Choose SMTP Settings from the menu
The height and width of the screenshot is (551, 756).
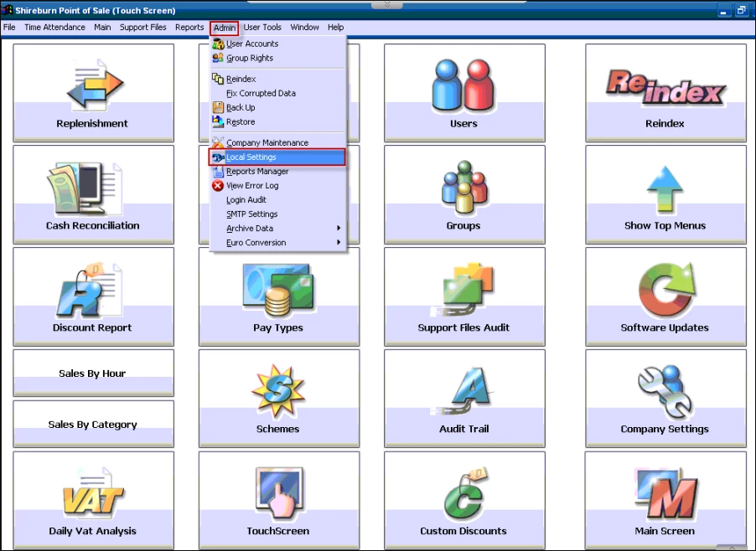point(278,214)
